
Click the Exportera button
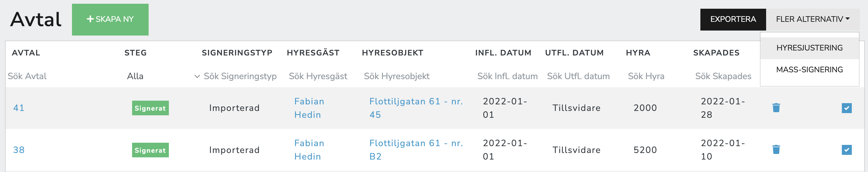point(733,19)
